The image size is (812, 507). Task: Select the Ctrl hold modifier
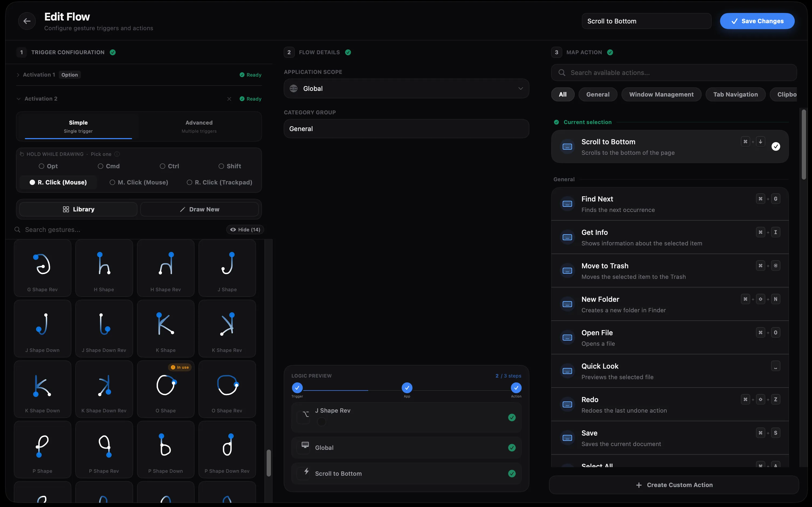pos(170,166)
